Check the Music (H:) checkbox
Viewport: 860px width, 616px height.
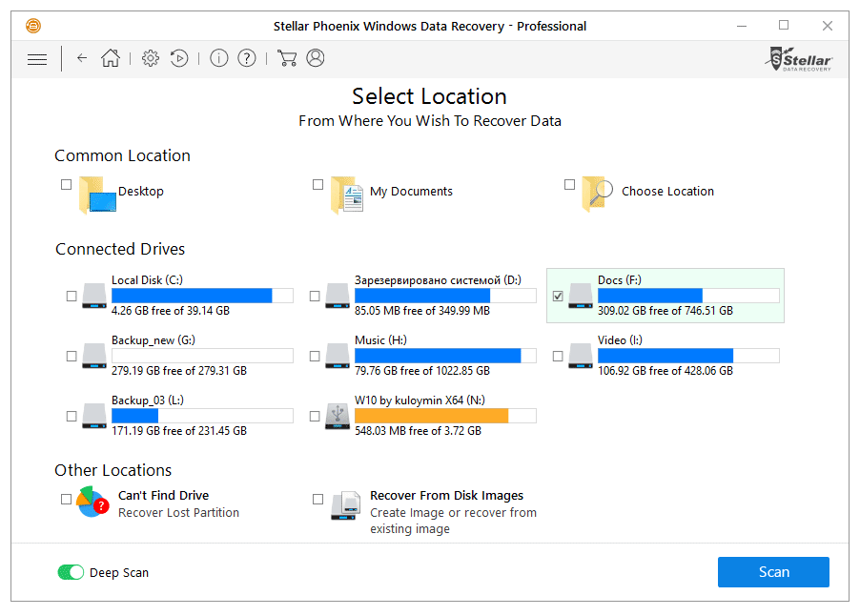[315, 357]
